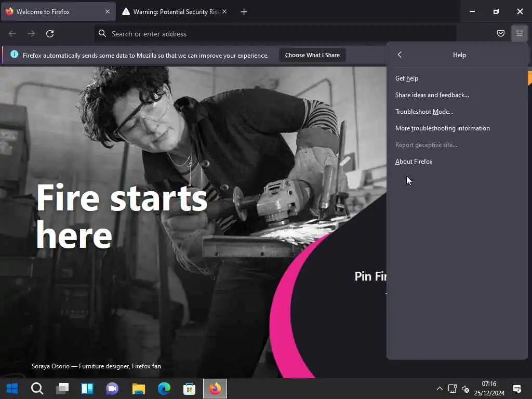Image resolution: width=532 pixels, height=399 pixels.
Task: Switch to the Warning: Potential Security Risk tab
Action: [x=174, y=12]
